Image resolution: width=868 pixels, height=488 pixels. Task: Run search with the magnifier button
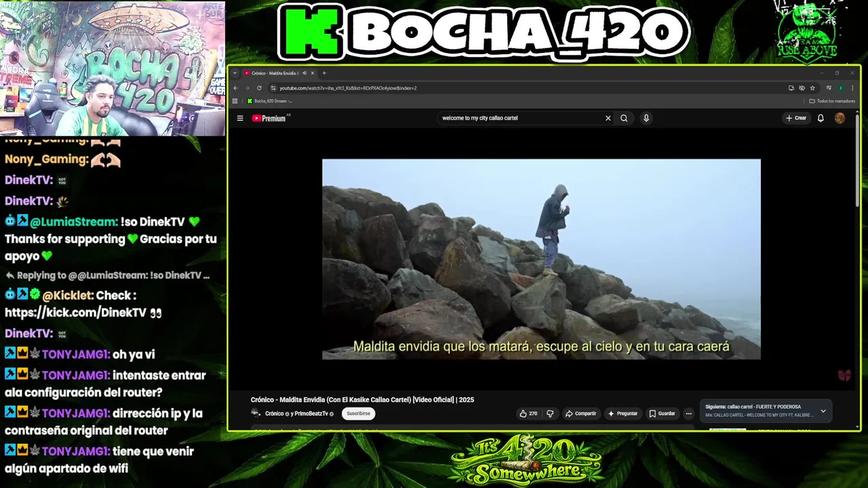click(x=624, y=118)
